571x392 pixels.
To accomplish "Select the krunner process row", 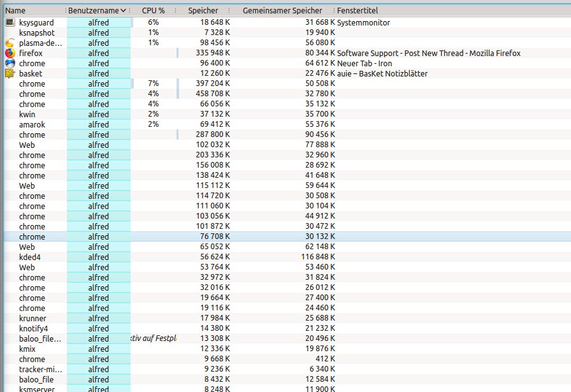I will [32, 318].
